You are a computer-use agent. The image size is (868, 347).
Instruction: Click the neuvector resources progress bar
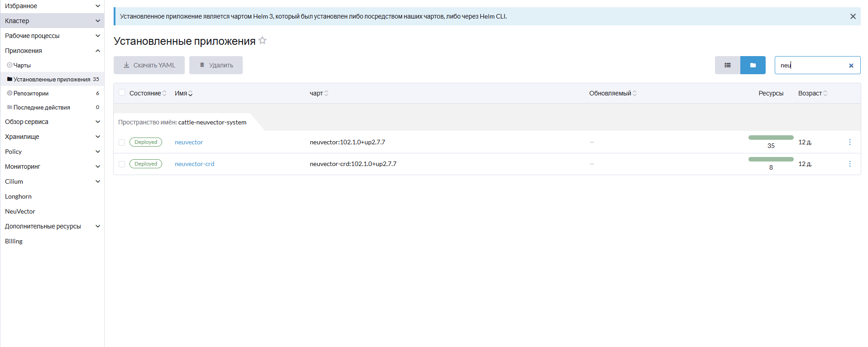(771, 138)
